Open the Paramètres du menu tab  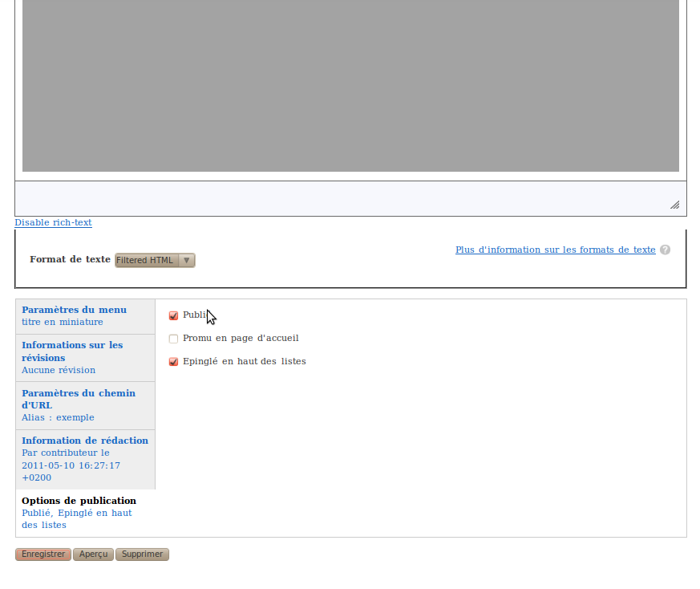coord(74,310)
